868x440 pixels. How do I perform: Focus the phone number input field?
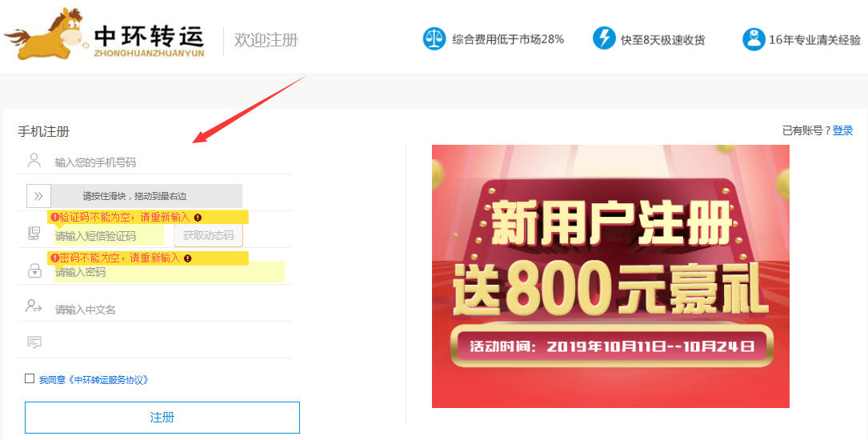[173, 162]
